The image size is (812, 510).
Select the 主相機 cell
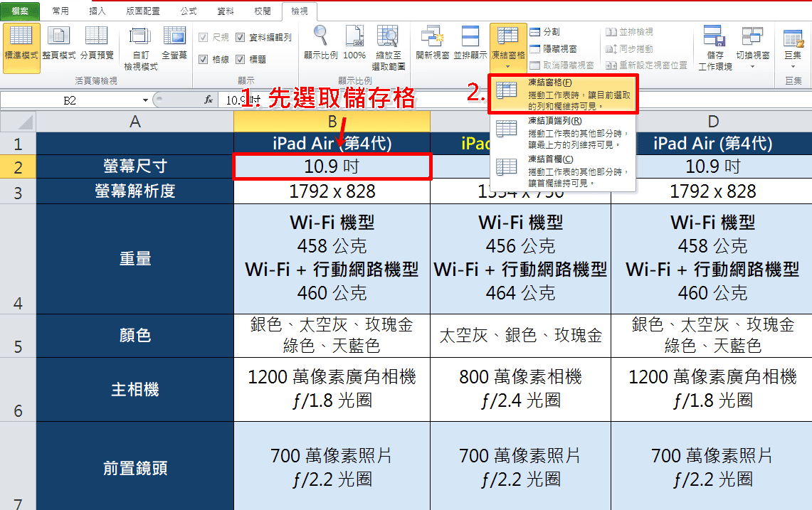[x=135, y=389]
